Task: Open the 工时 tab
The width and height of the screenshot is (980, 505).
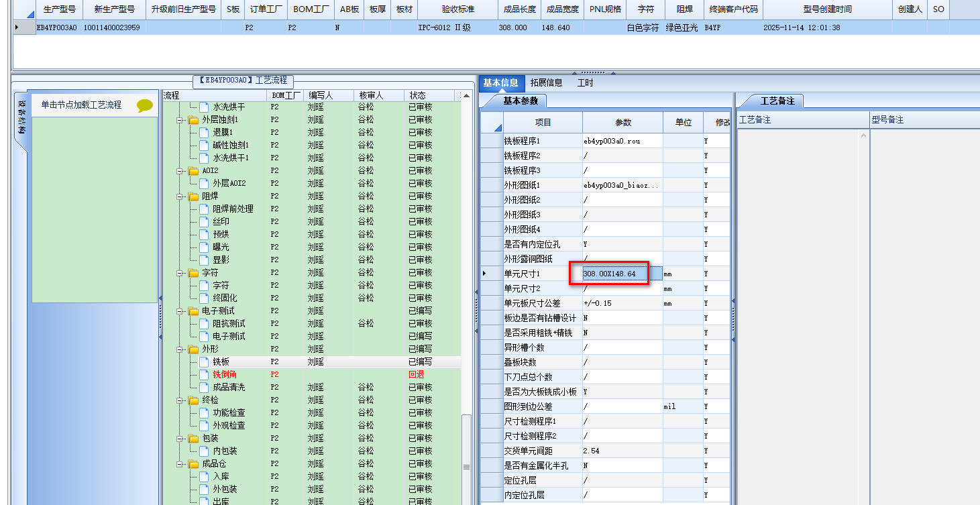Action: click(x=585, y=83)
